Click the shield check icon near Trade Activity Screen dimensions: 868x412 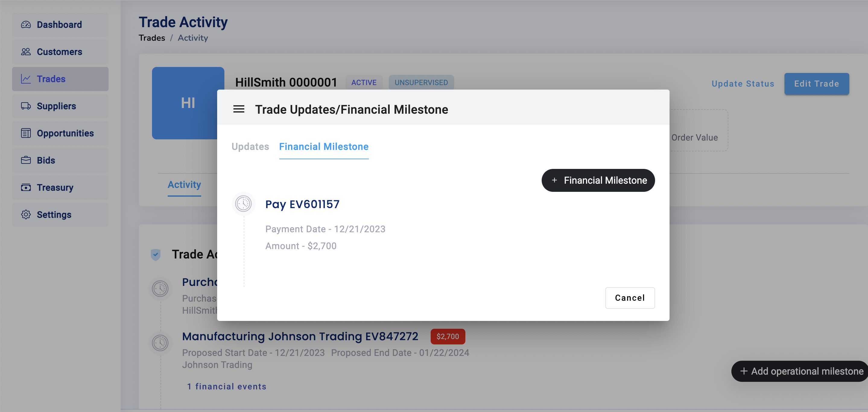155,254
